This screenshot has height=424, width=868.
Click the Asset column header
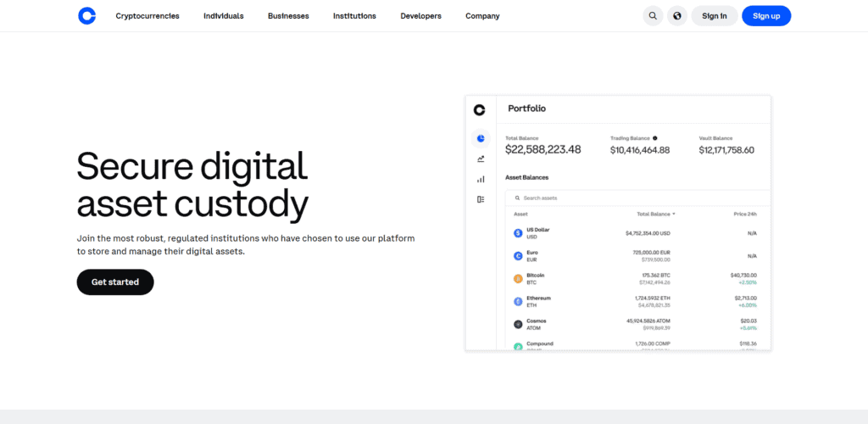click(x=521, y=214)
